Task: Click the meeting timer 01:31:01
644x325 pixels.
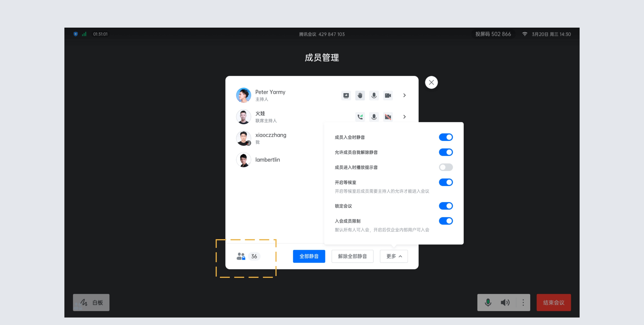Action: (100, 34)
